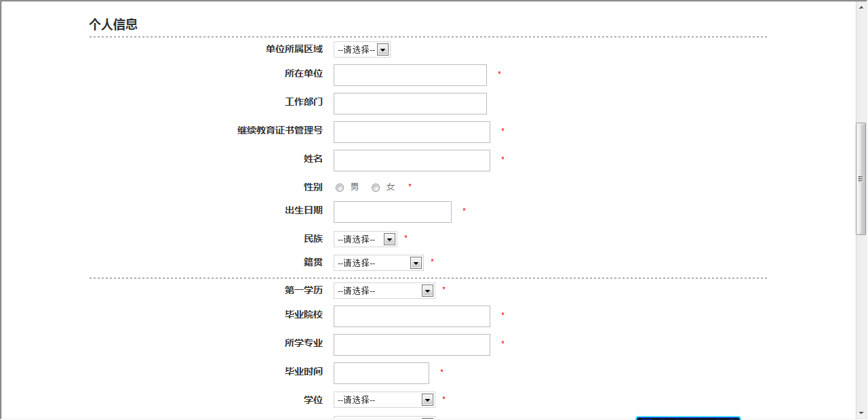Focus the 工作部门 input box

[x=410, y=104]
